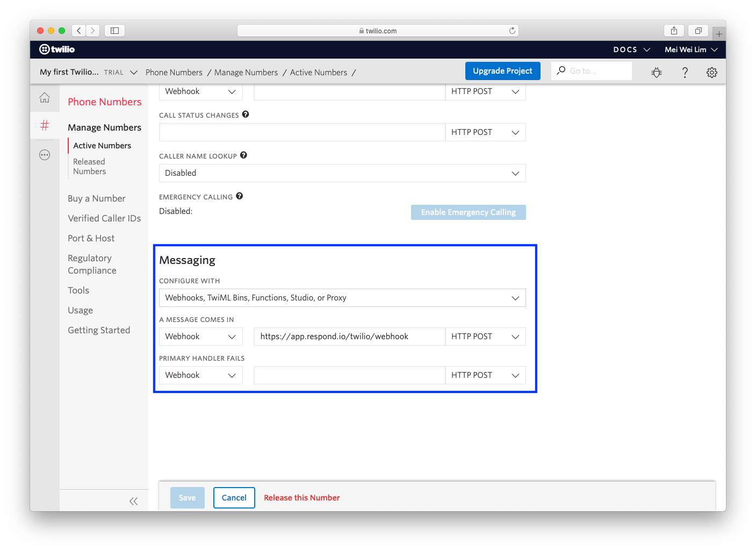Open the Configure With dropdown
The image size is (756, 551).
(x=342, y=297)
